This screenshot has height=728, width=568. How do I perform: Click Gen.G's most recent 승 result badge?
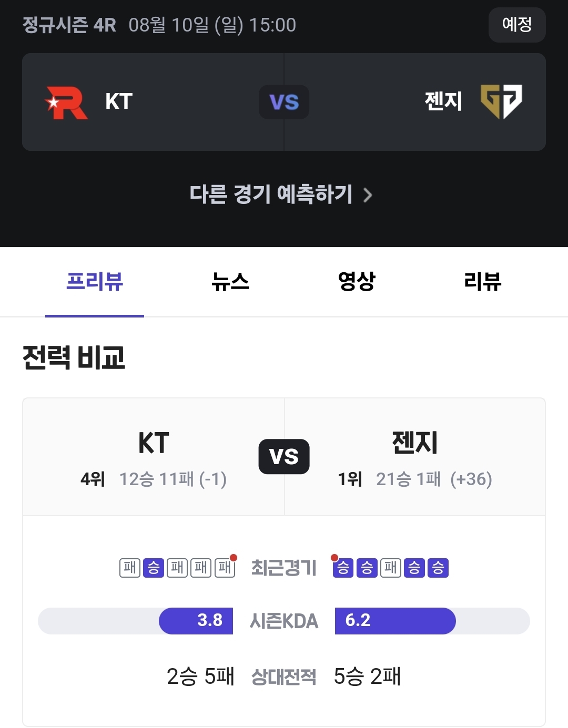pyautogui.click(x=343, y=568)
